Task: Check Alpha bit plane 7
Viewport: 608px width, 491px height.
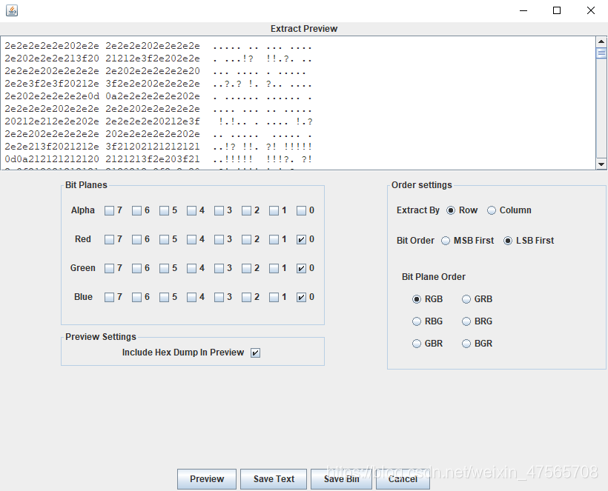Action: [x=109, y=211]
